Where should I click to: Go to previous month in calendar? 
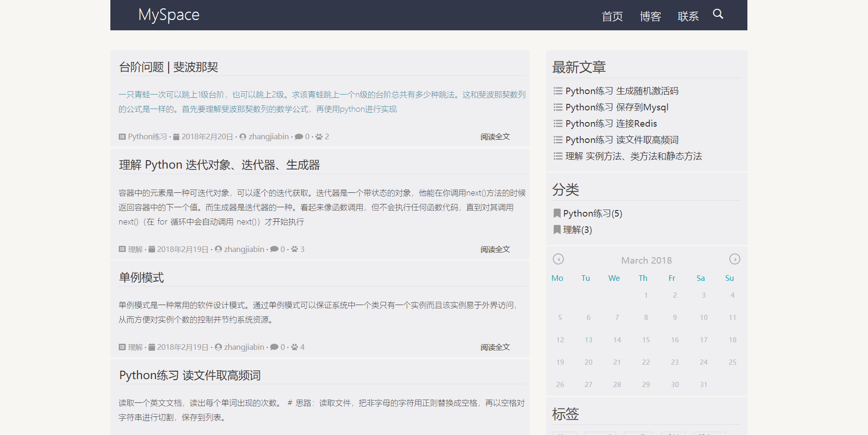(558, 259)
